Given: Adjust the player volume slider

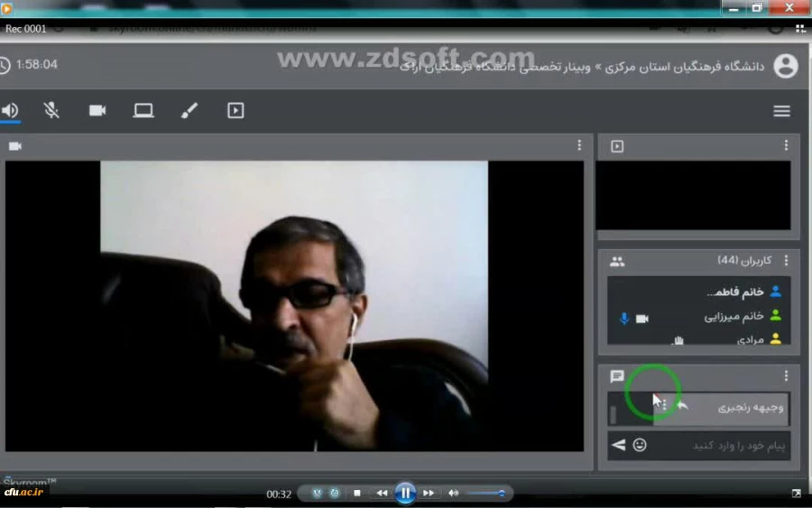Looking at the screenshot, I should coord(487,493).
